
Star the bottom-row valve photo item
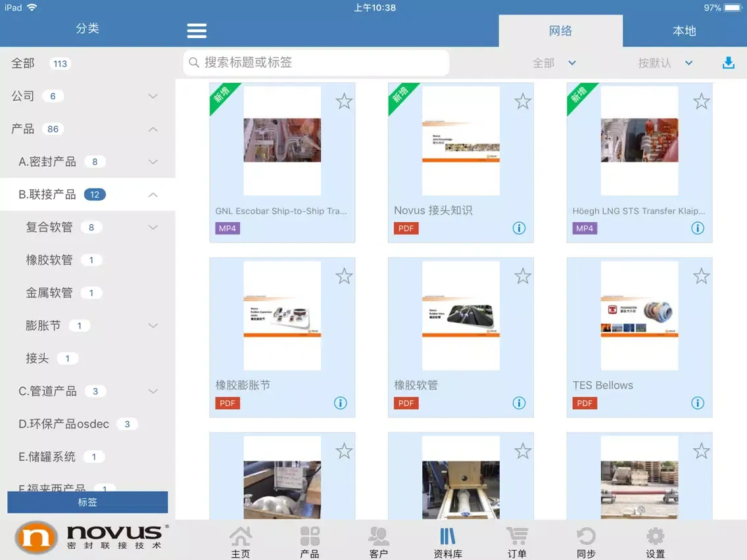(344, 451)
